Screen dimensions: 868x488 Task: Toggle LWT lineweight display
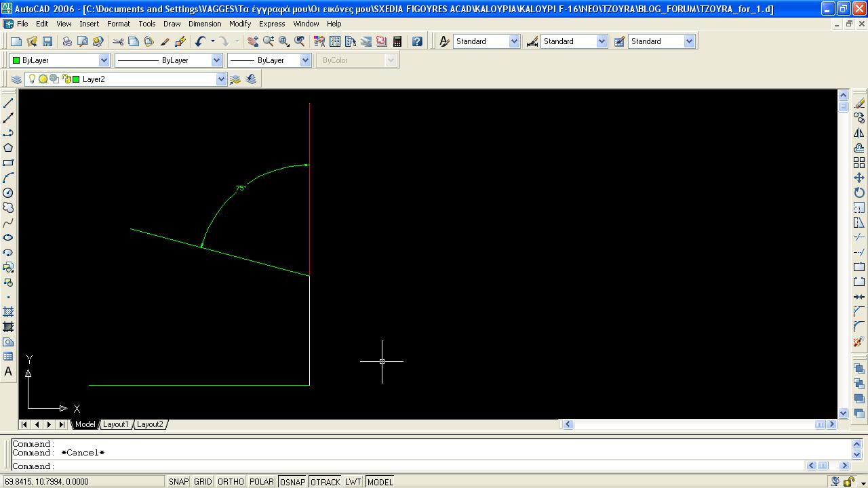(x=353, y=482)
